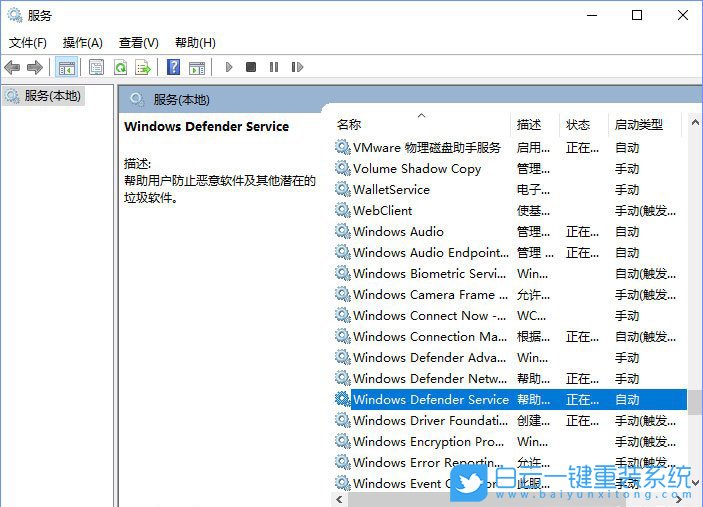The height and width of the screenshot is (507, 703).
Task: Select the VMware 物理磁盘助手服务 row
Action: [510, 147]
